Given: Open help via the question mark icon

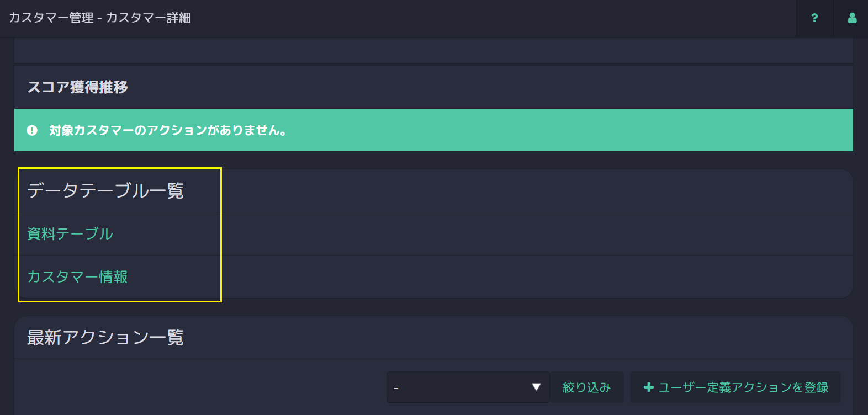Looking at the screenshot, I should tap(814, 18).
